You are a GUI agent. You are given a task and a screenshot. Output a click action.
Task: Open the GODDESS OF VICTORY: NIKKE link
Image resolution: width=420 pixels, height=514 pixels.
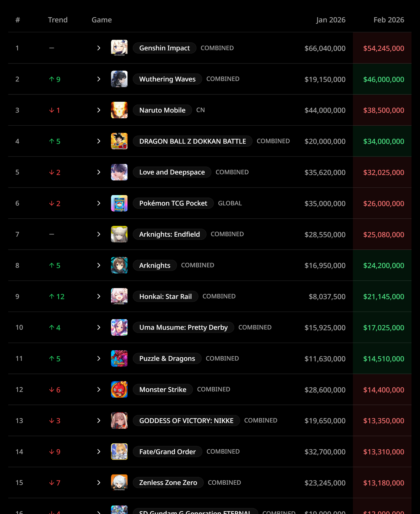pos(186,421)
